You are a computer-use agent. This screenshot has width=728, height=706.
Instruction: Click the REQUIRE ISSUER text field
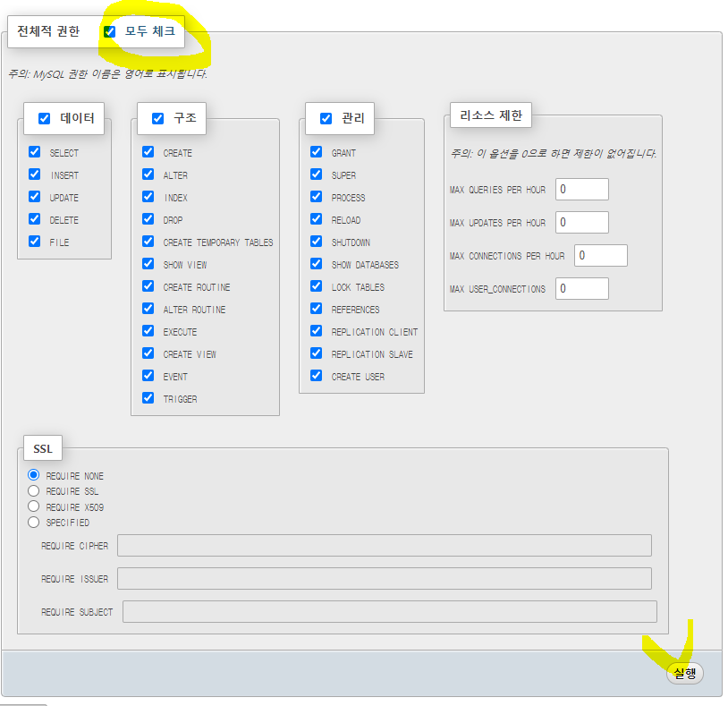pos(385,578)
